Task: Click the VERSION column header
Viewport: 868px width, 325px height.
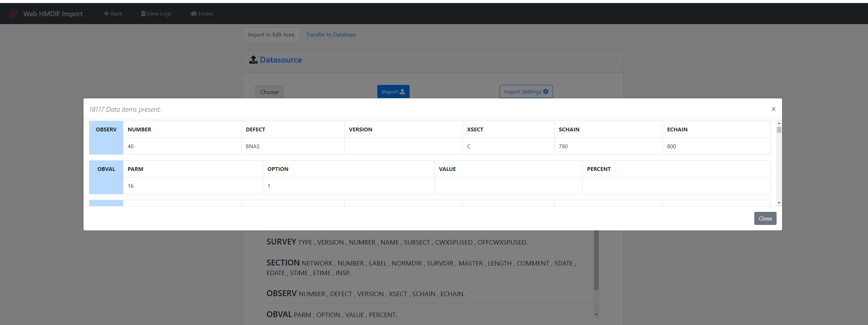Action: (x=403, y=129)
